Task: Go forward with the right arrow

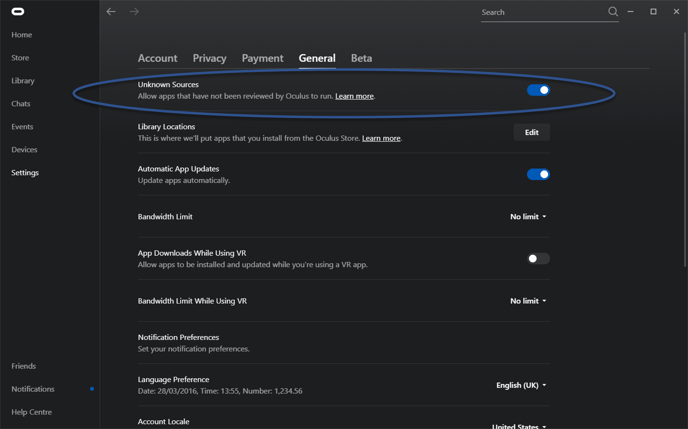Action: click(x=134, y=11)
